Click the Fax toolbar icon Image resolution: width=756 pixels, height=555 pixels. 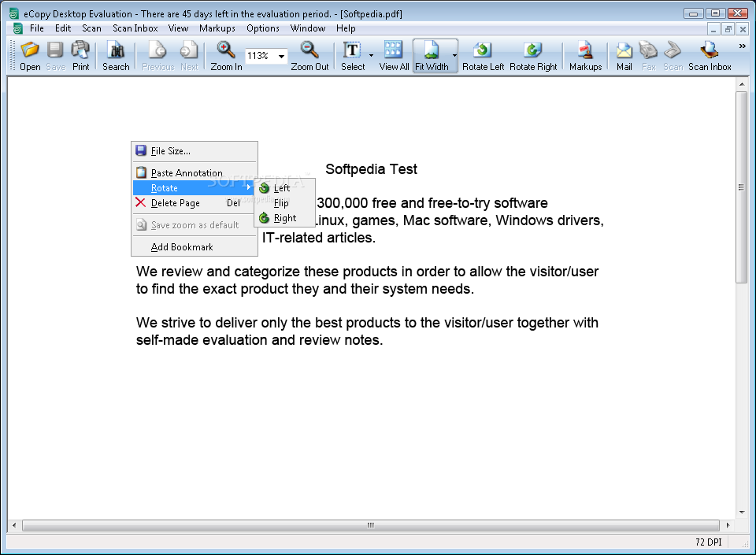(x=648, y=56)
